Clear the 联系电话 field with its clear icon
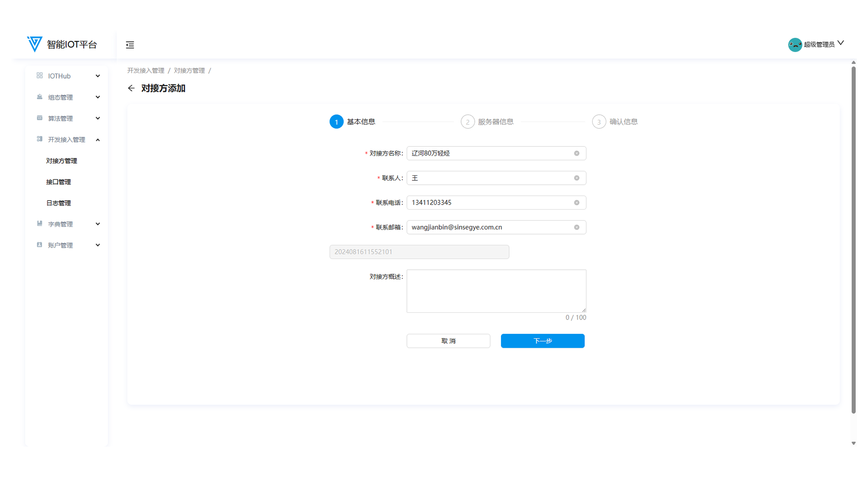The image size is (868, 488). (576, 202)
